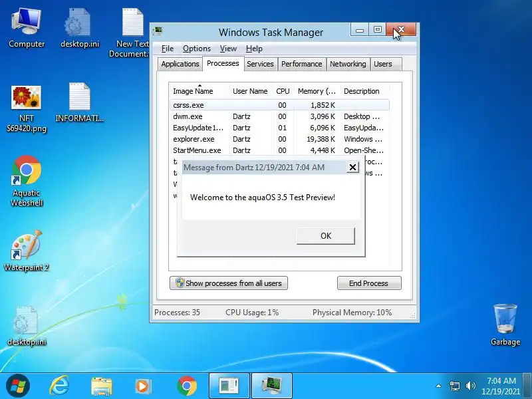The image size is (532, 399).
Task: Sort by the Image Name column
Action: [x=199, y=91]
